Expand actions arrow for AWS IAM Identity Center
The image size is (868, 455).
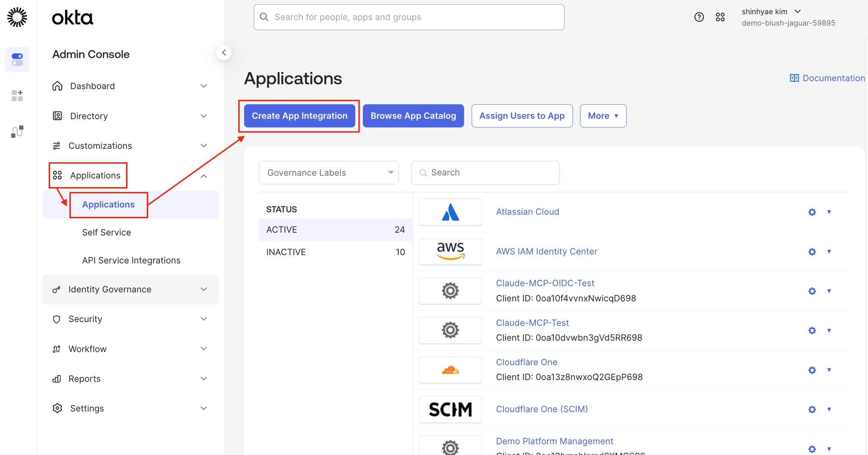tap(829, 252)
